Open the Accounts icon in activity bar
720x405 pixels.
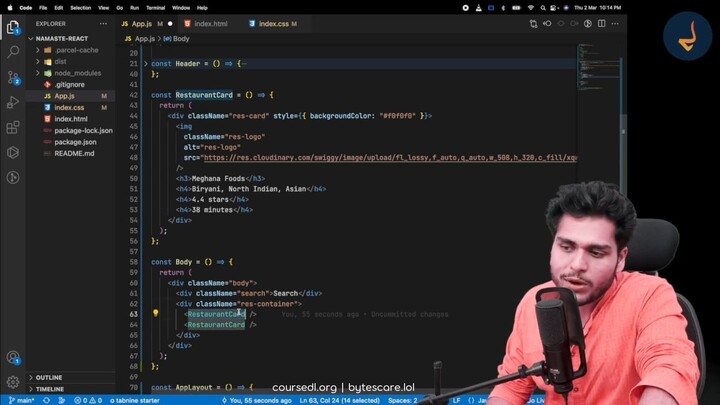(13, 357)
